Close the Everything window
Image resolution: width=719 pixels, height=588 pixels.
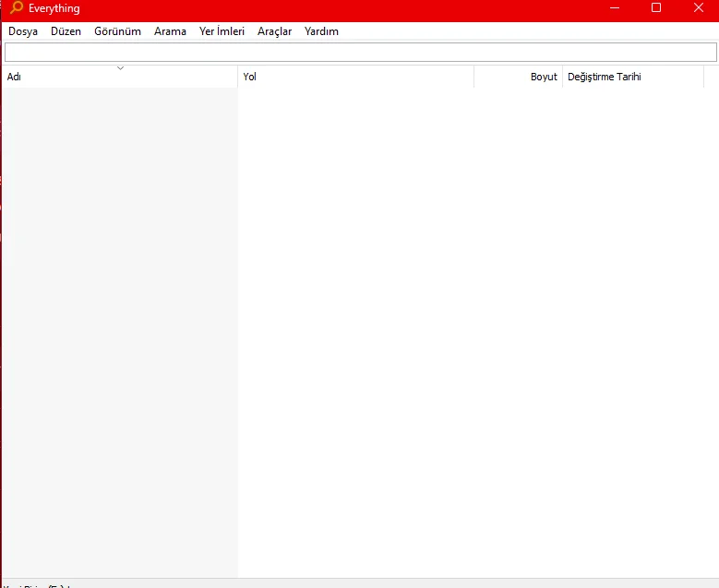pyautogui.click(x=699, y=7)
